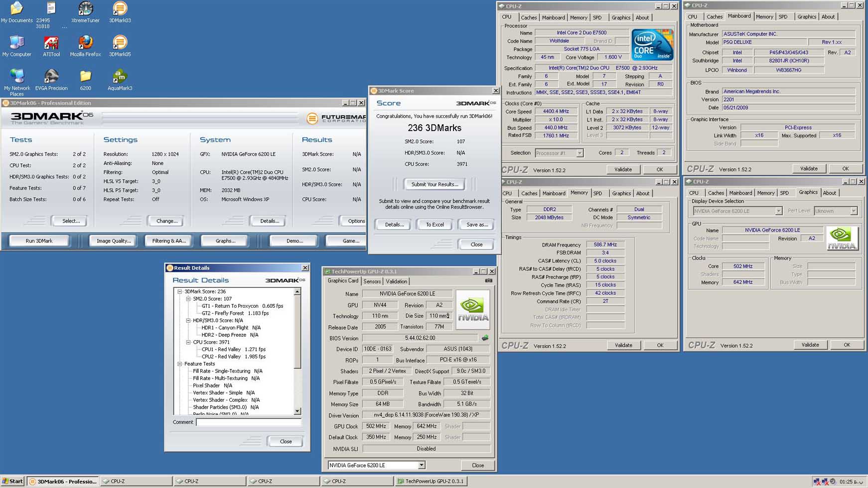This screenshot has height=488, width=868.
Task: Open the Processor #1 selection dropdown
Action: tap(579, 153)
